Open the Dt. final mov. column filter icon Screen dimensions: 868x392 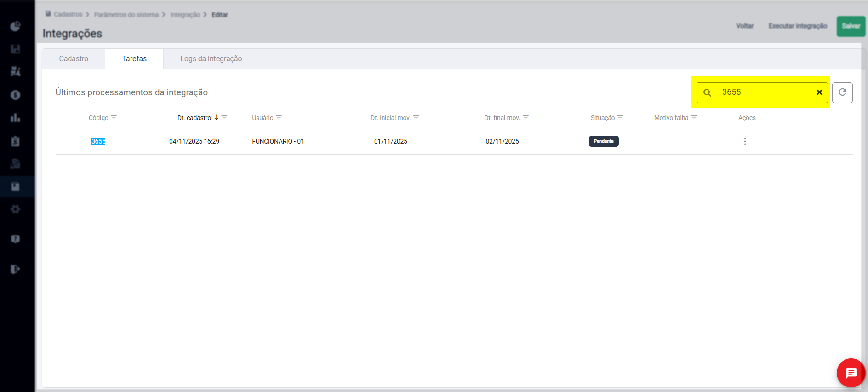pos(525,118)
